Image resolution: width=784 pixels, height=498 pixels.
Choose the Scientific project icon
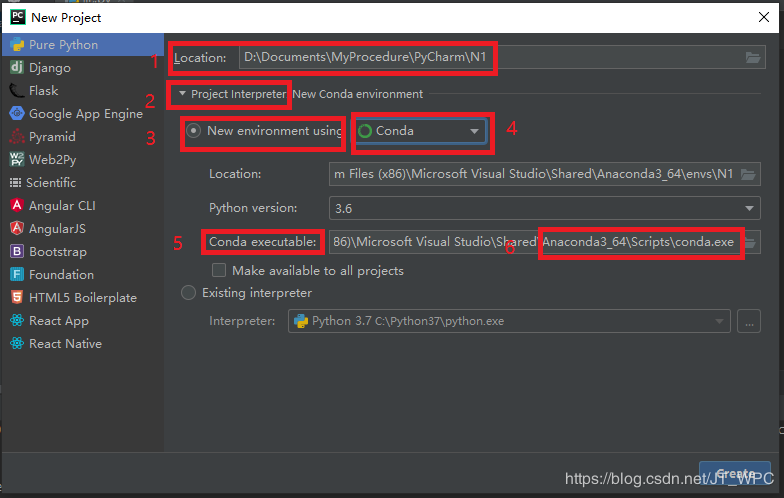[16, 182]
